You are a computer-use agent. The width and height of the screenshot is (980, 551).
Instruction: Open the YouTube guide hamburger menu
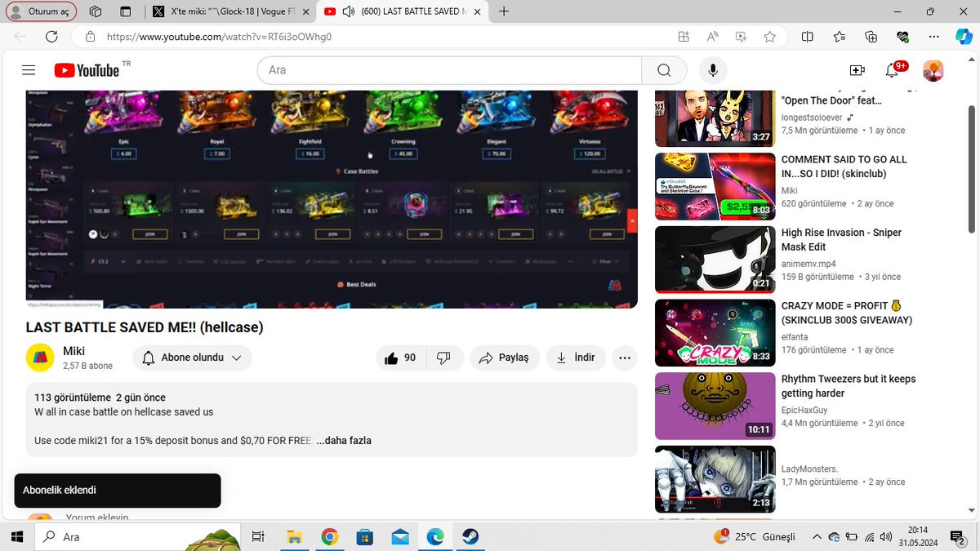[29, 70]
